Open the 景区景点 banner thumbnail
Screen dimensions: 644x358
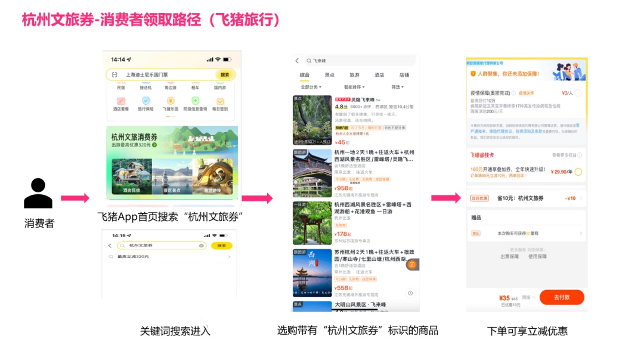coord(172,176)
